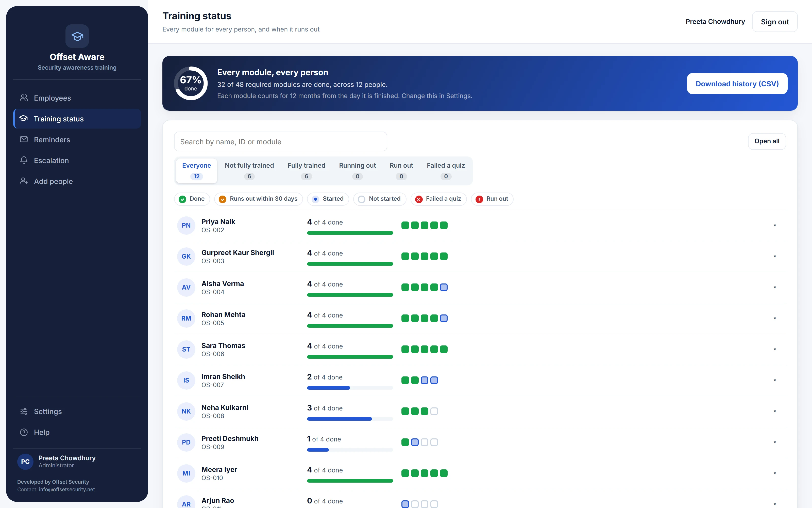Click the red Run out exclamation icon
Image resolution: width=812 pixels, height=508 pixels.
coord(479,199)
